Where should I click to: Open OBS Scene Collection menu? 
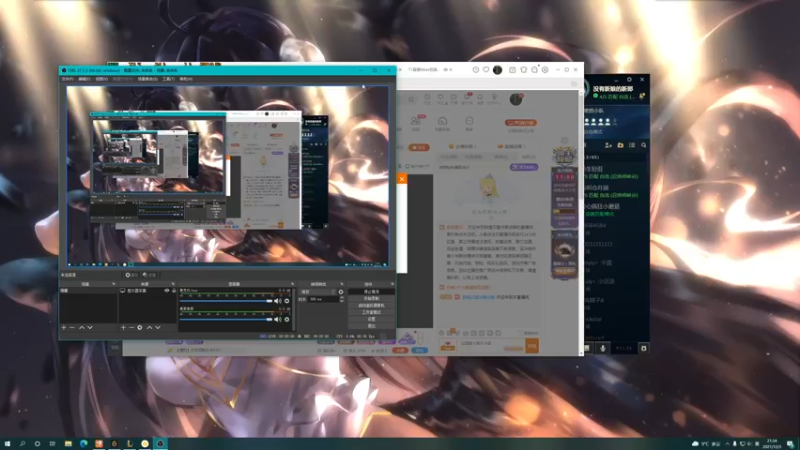(147, 79)
